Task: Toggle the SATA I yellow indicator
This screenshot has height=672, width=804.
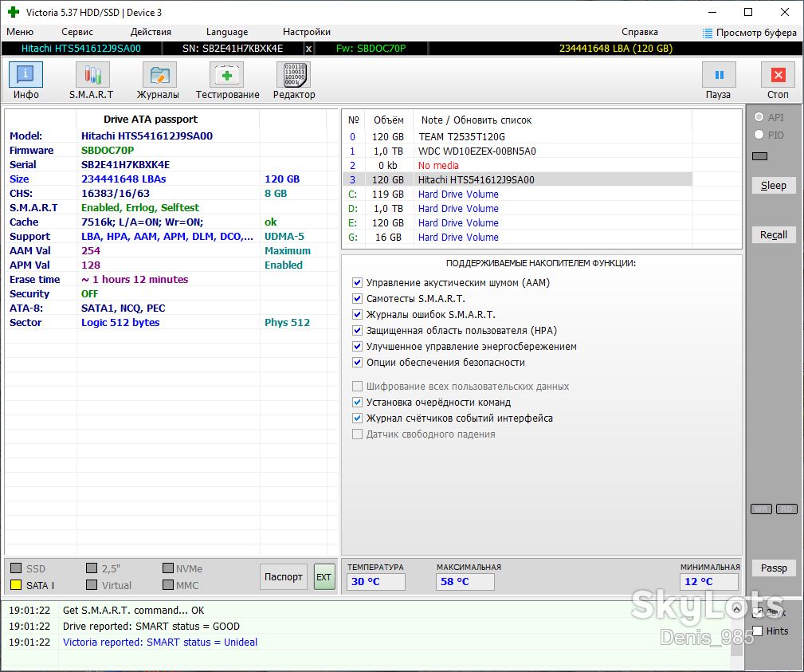Action: [x=16, y=585]
